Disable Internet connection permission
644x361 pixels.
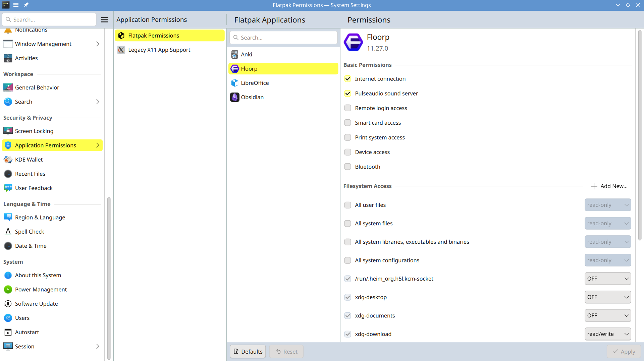tap(347, 79)
